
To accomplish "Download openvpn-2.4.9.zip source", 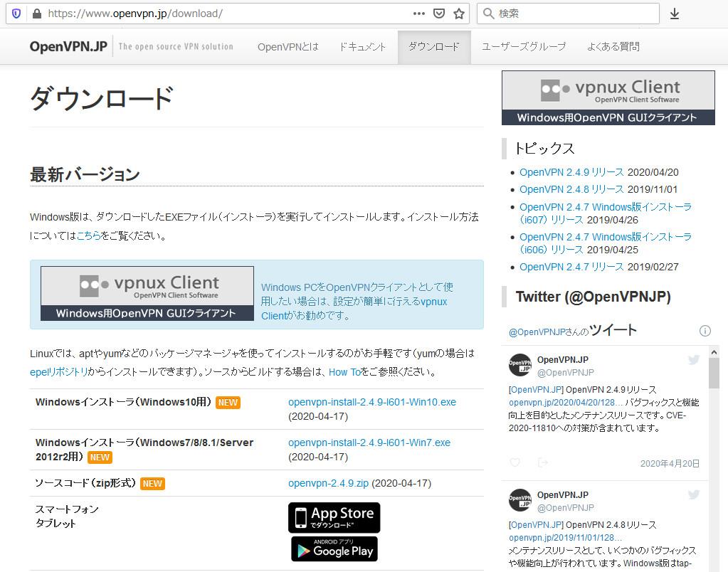I will pyautogui.click(x=328, y=483).
